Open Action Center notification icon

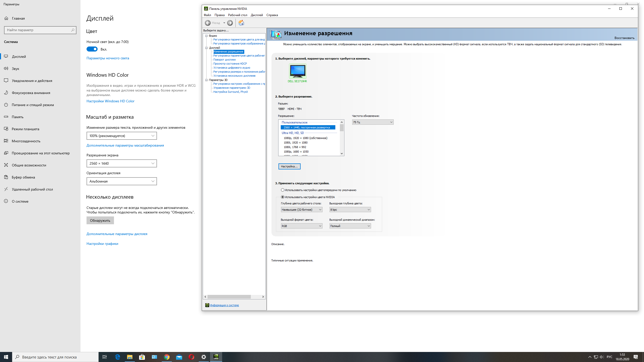click(636, 357)
